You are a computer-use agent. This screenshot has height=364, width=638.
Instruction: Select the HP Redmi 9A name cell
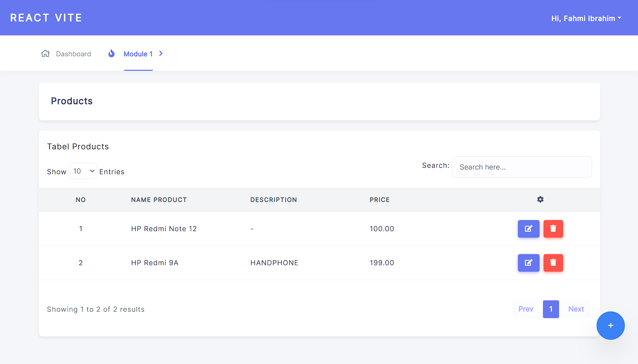click(155, 263)
